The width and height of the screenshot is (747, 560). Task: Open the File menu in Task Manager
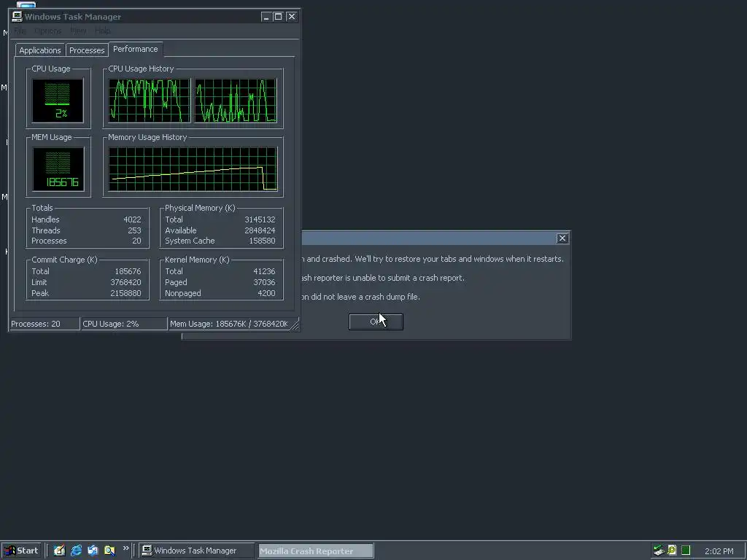(20, 31)
